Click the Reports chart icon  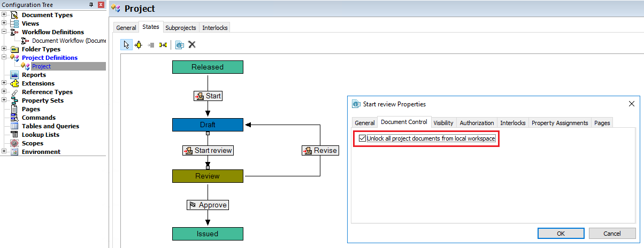coord(14,75)
